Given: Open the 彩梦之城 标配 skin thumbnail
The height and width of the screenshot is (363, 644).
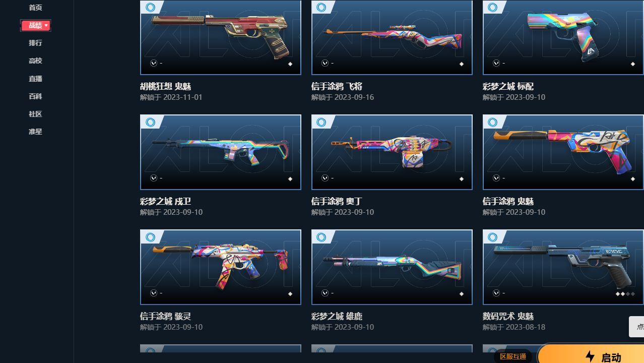Looking at the screenshot, I should click(563, 37).
